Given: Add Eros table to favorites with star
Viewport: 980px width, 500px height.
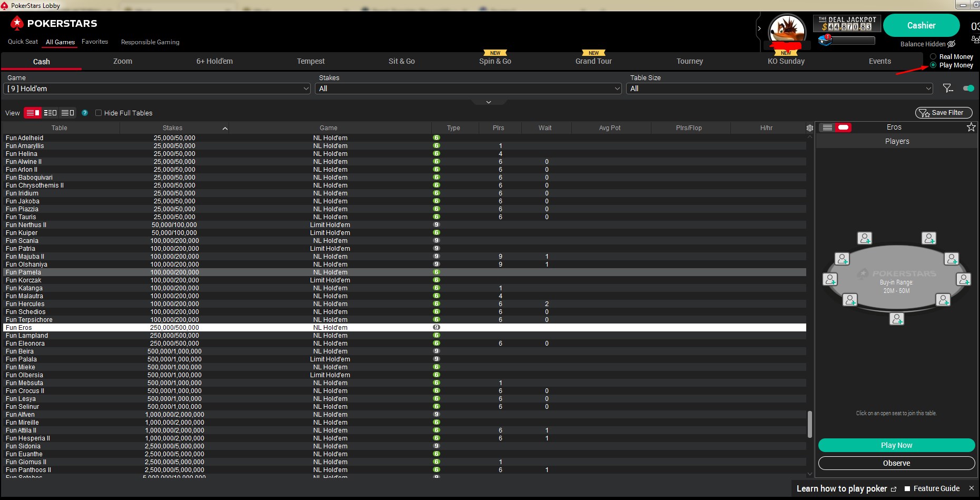Looking at the screenshot, I should (971, 127).
